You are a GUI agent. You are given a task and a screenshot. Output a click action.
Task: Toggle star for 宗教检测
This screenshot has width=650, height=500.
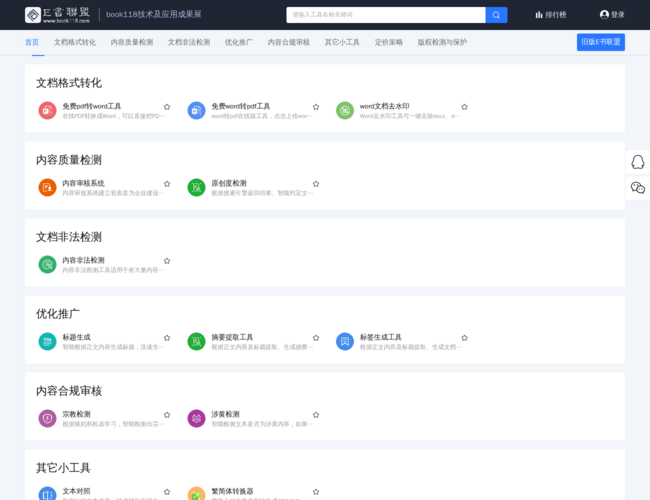(x=167, y=415)
